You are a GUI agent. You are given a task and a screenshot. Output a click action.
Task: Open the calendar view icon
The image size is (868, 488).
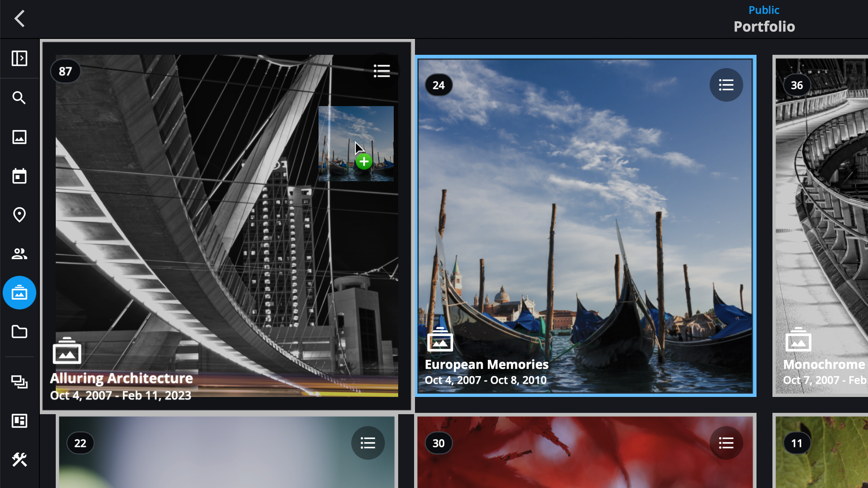(19, 176)
